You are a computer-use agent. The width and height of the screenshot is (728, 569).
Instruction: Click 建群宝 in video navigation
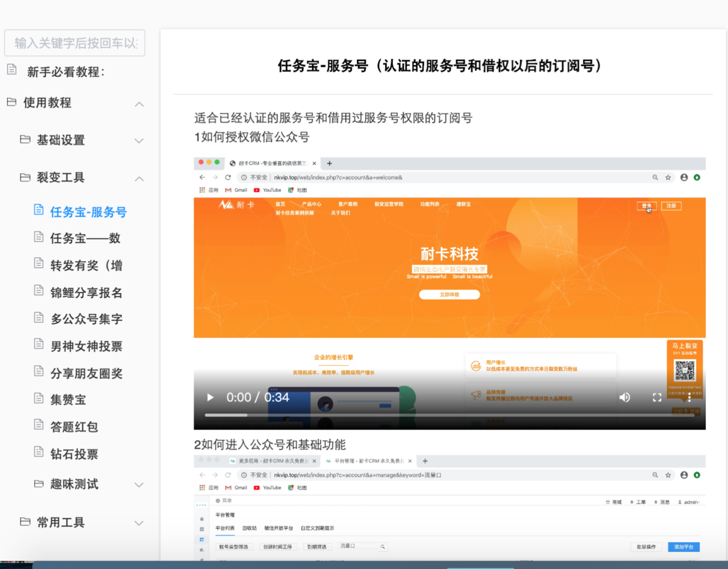[x=464, y=204]
